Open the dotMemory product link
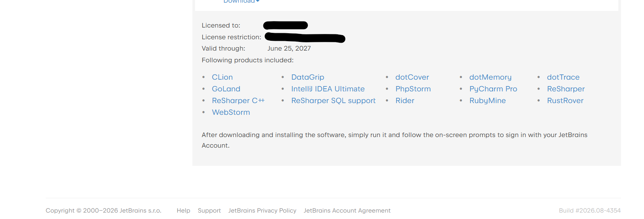The width and height of the screenshot is (644, 219). pos(490,77)
